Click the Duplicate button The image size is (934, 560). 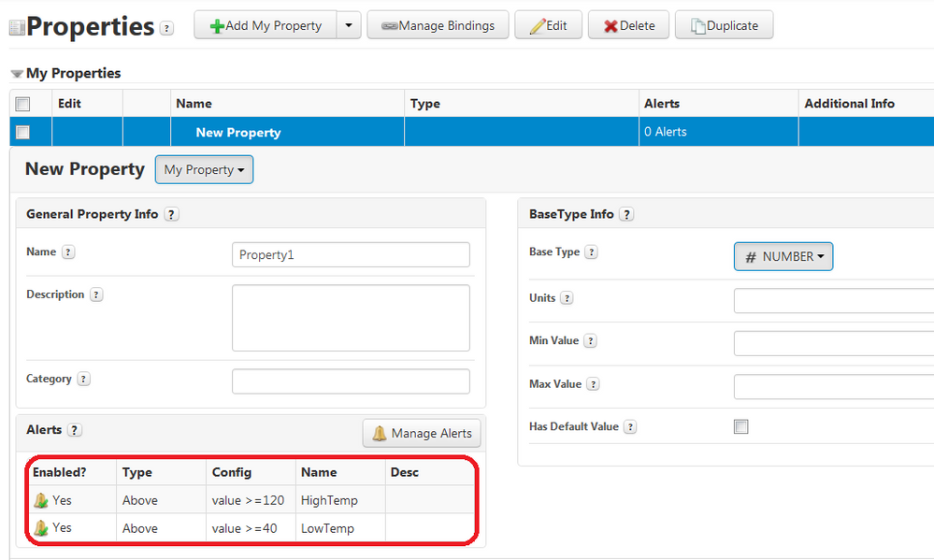(x=724, y=25)
